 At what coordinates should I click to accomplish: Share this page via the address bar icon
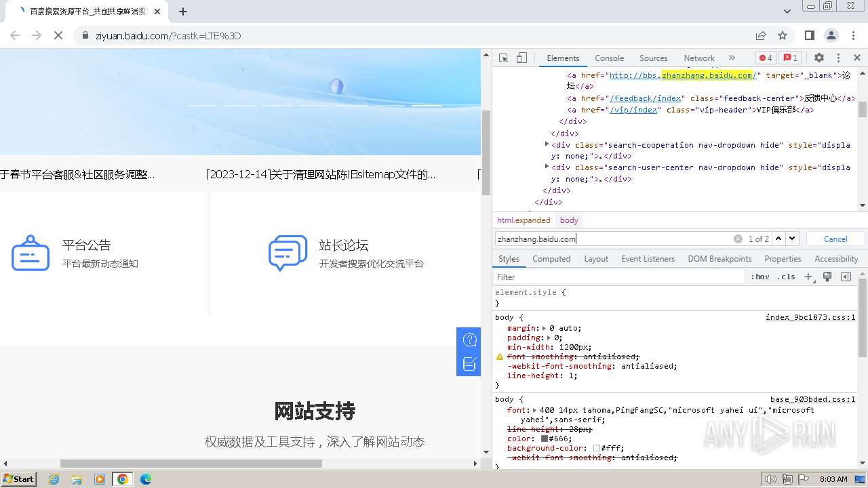pos(761,35)
